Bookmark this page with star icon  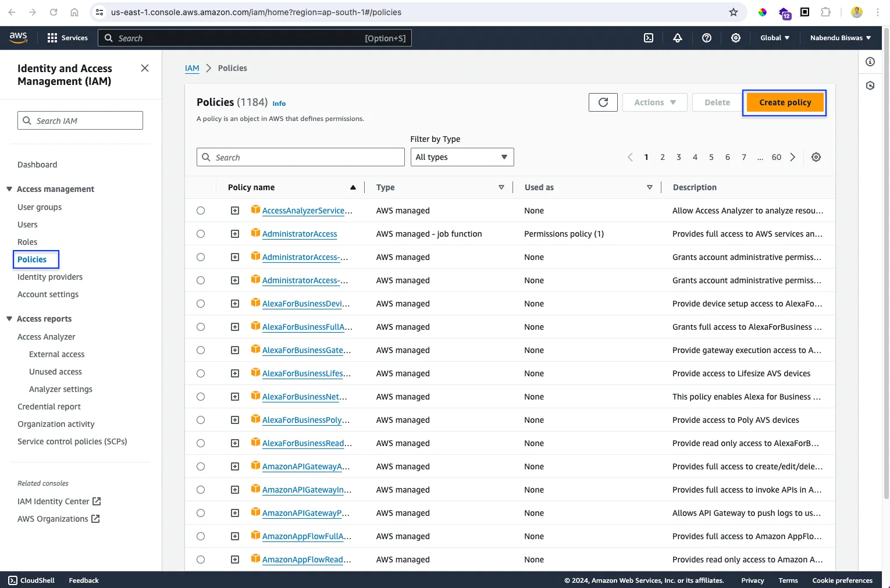pyautogui.click(x=734, y=12)
